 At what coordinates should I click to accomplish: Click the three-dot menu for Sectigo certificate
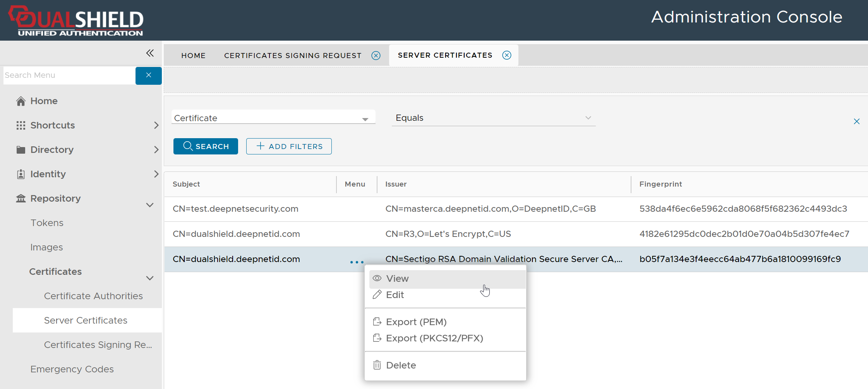tap(357, 262)
